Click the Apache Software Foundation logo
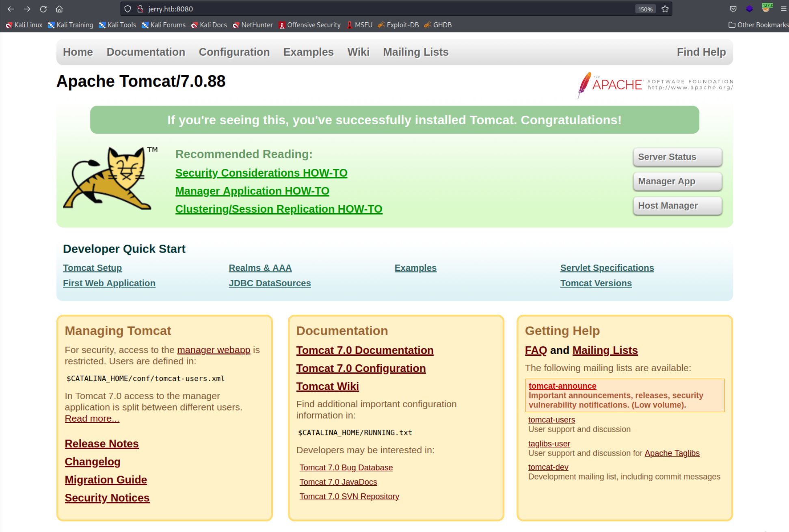This screenshot has height=532, width=789. click(655, 85)
